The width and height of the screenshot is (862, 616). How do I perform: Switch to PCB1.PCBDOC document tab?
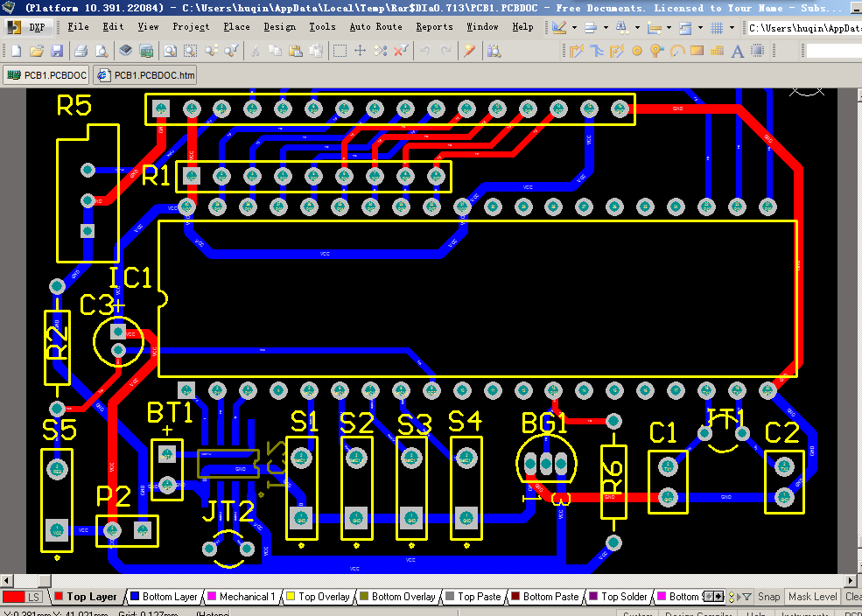tap(46, 75)
